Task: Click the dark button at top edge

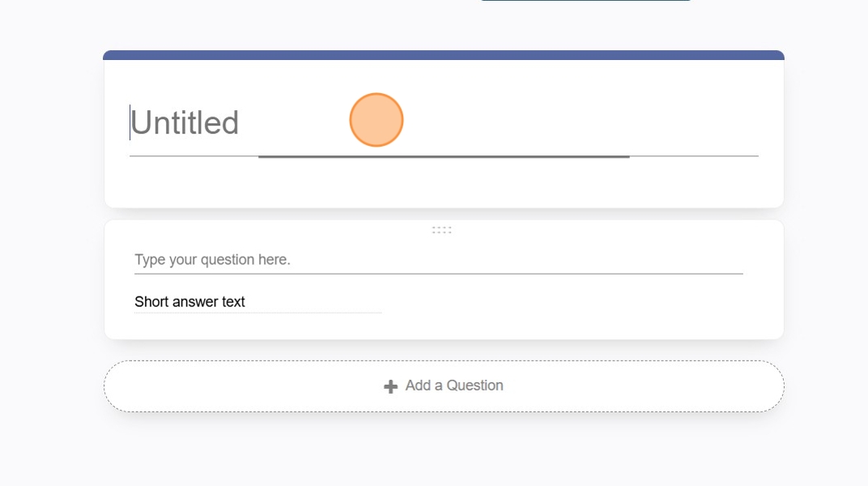Action: [x=585, y=1]
